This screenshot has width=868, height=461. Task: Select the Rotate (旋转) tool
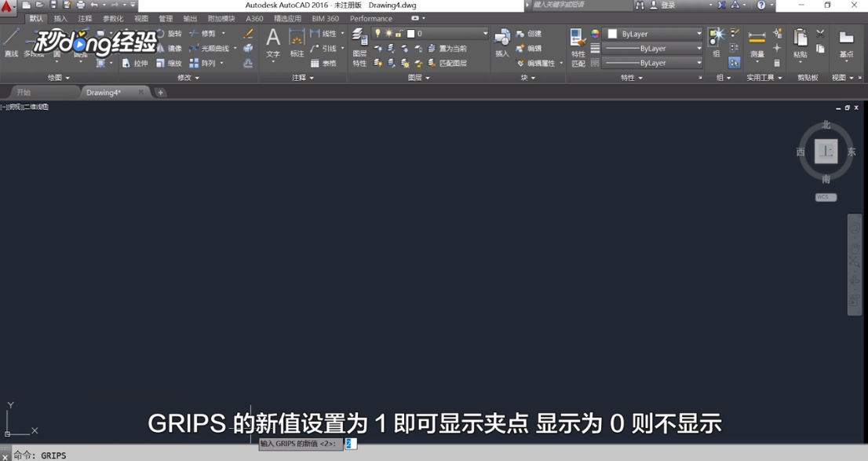[x=170, y=34]
